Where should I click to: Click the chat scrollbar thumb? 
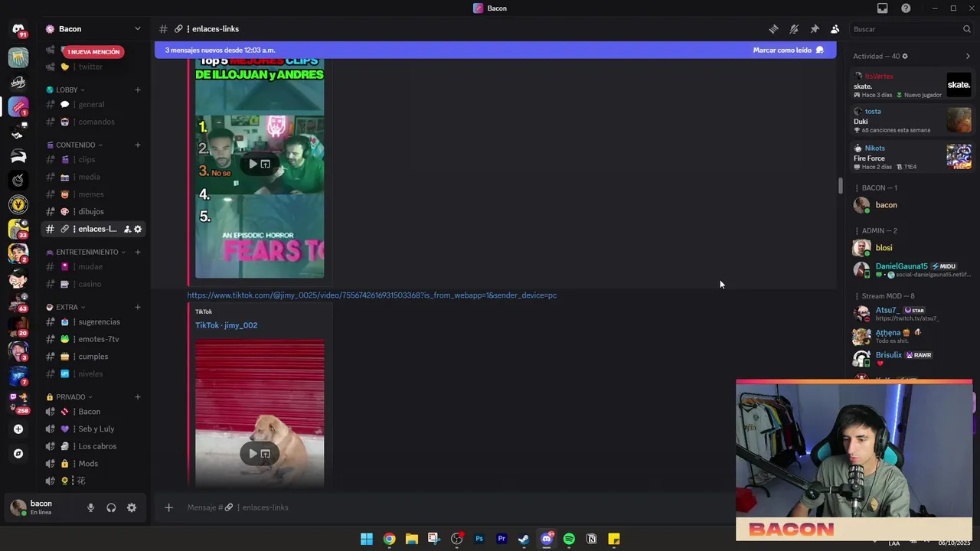[840, 186]
